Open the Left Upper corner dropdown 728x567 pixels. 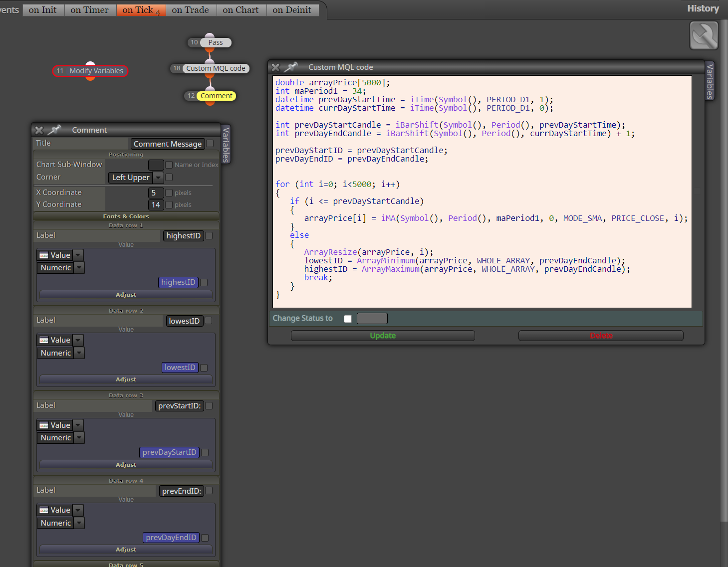158,178
